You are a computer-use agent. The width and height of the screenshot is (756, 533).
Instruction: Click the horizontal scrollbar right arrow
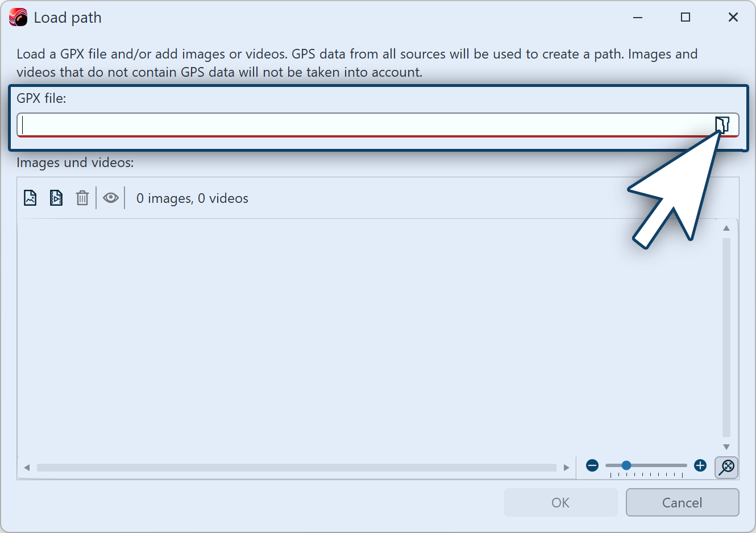click(566, 467)
